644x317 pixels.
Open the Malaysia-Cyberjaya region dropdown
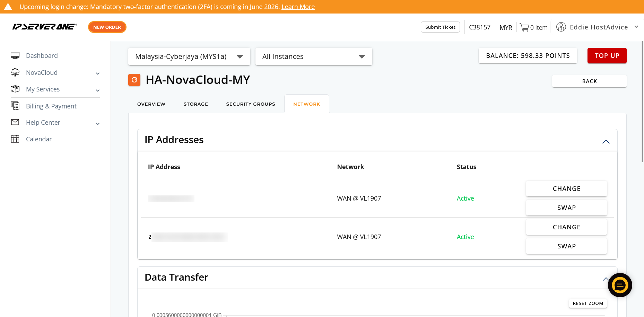pyautogui.click(x=189, y=56)
